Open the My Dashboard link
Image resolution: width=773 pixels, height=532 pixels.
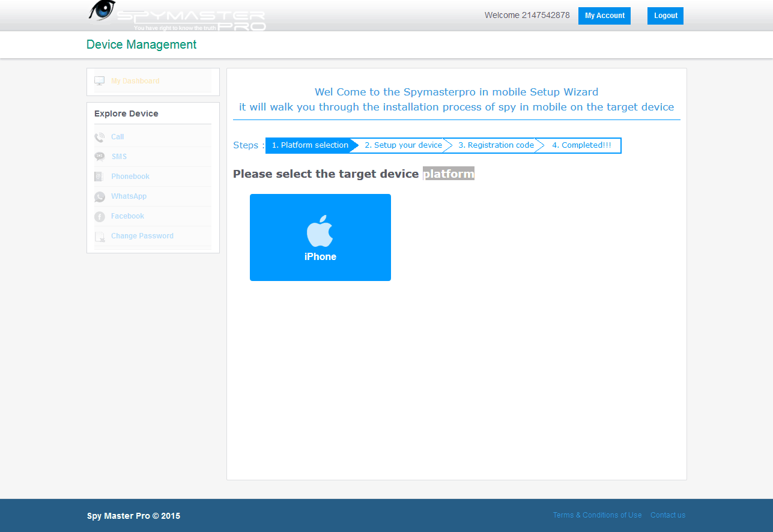tap(135, 81)
